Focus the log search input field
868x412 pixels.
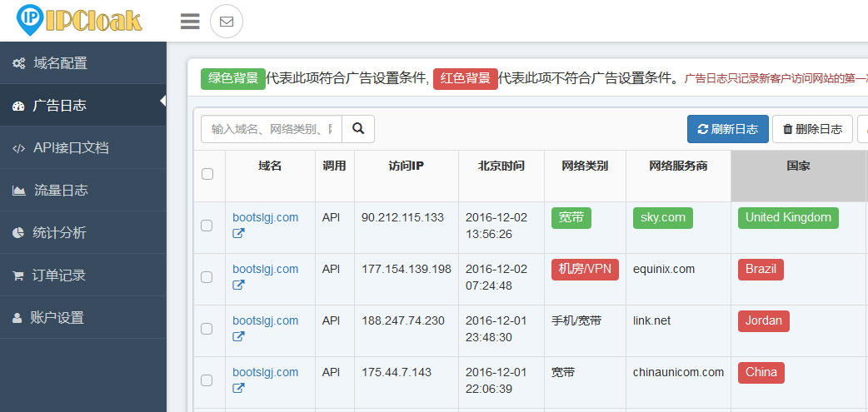[x=272, y=129]
